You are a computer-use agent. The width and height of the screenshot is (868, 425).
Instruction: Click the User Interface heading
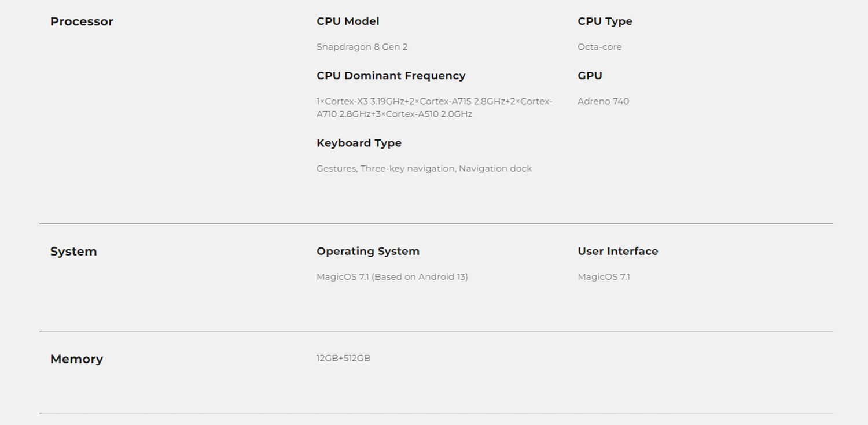pyautogui.click(x=617, y=252)
